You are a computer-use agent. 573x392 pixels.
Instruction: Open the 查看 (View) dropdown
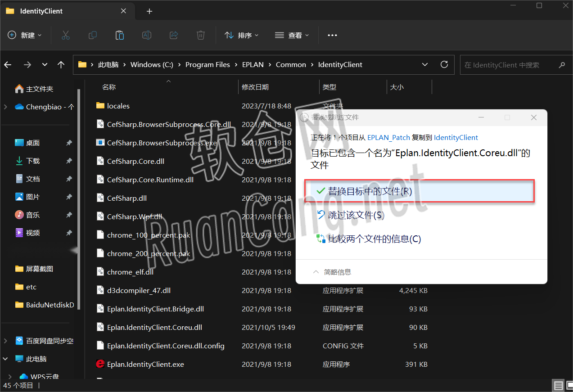[x=292, y=35]
